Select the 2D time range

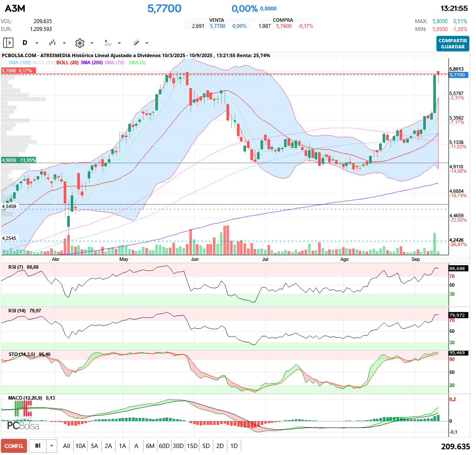tap(220, 446)
